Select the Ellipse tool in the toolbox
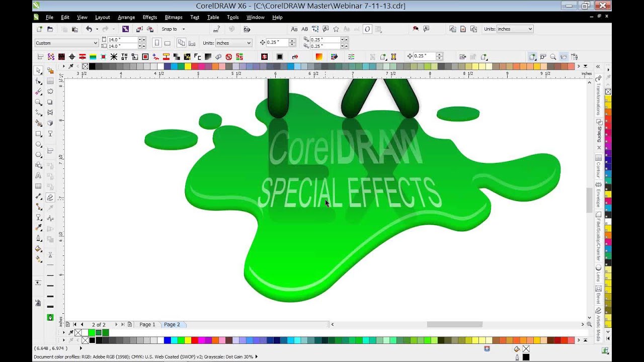This screenshot has height=362, width=644. pyautogui.click(x=39, y=144)
